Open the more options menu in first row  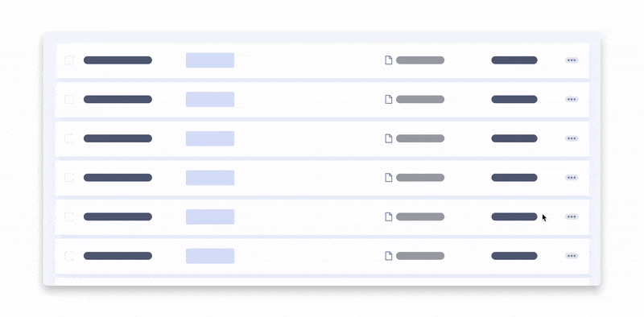[x=572, y=60]
